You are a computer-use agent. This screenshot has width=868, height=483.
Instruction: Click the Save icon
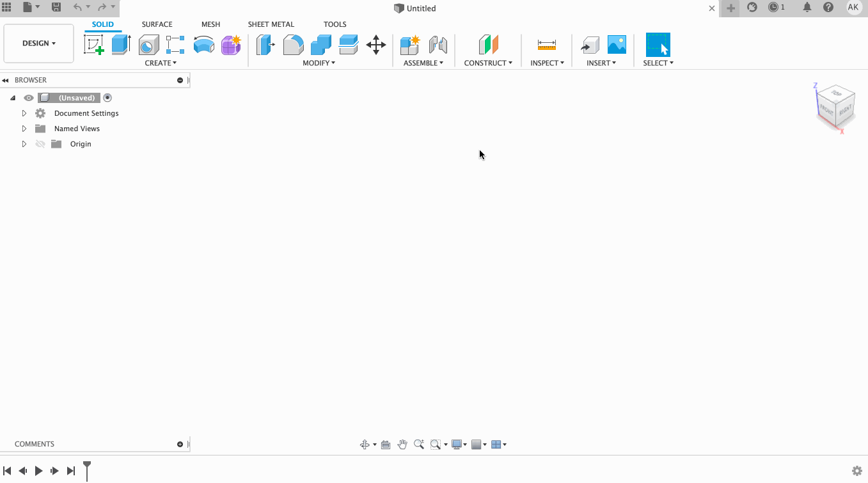(56, 7)
